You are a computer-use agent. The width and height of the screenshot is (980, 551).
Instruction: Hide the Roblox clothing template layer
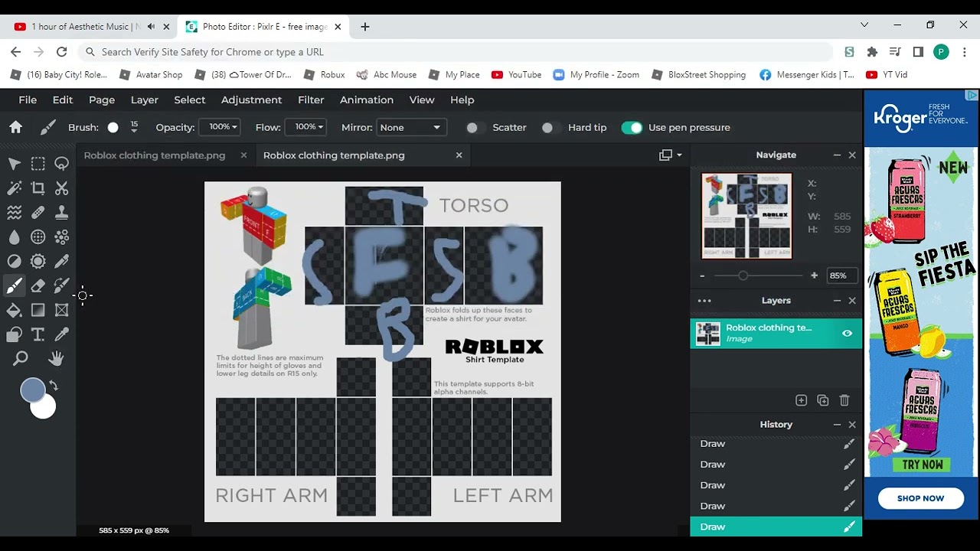tap(847, 334)
